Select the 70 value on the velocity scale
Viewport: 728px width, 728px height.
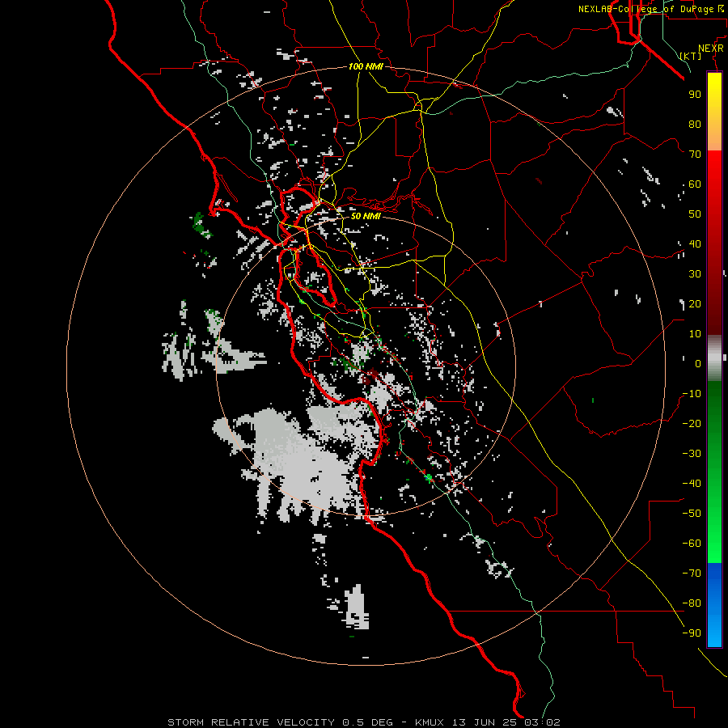(695, 154)
